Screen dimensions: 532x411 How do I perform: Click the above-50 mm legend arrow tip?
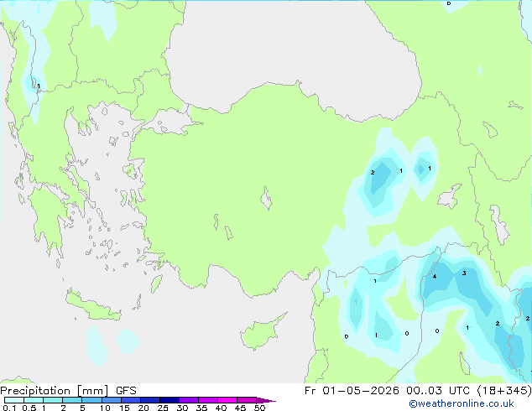pos(266,400)
